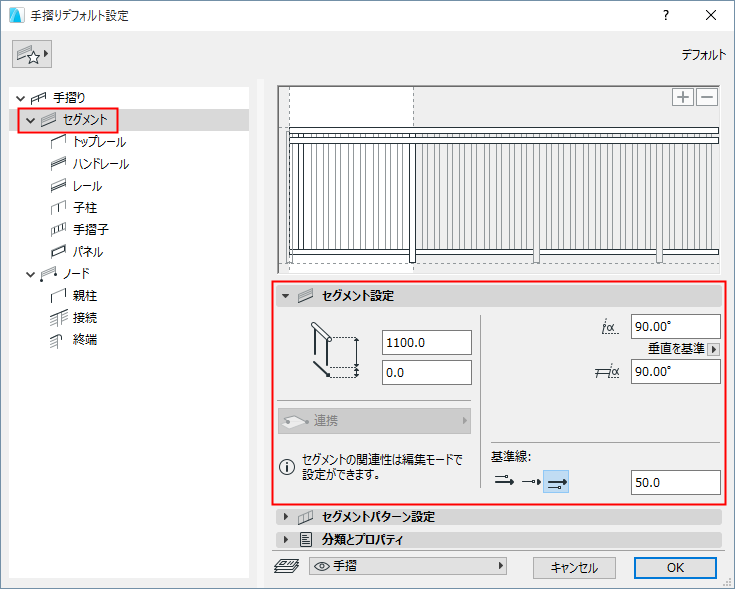This screenshot has height=589, width=735.
Task: Edit the 50.0 reference offset field
Action: click(675, 483)
